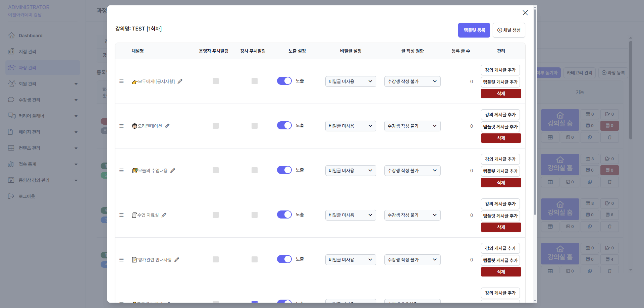Click drag handle icon of 평가관련 안내사항 row
The image size is (644, 308).
point(121,260)
